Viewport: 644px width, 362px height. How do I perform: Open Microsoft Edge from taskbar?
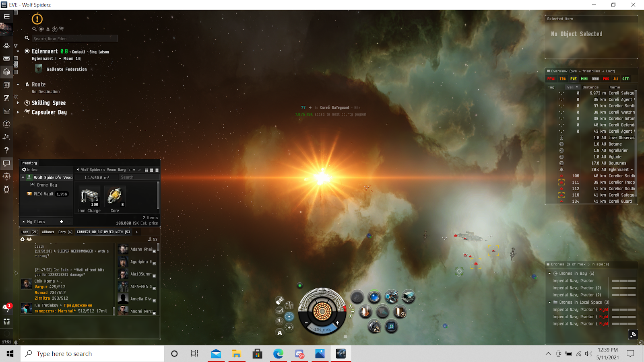[x=278, y=354]
